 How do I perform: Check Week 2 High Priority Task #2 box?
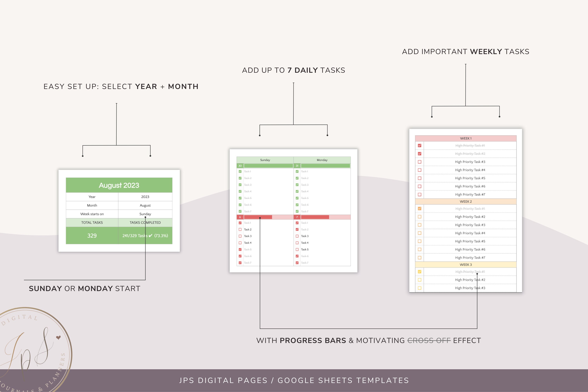[x=419, y=217]
